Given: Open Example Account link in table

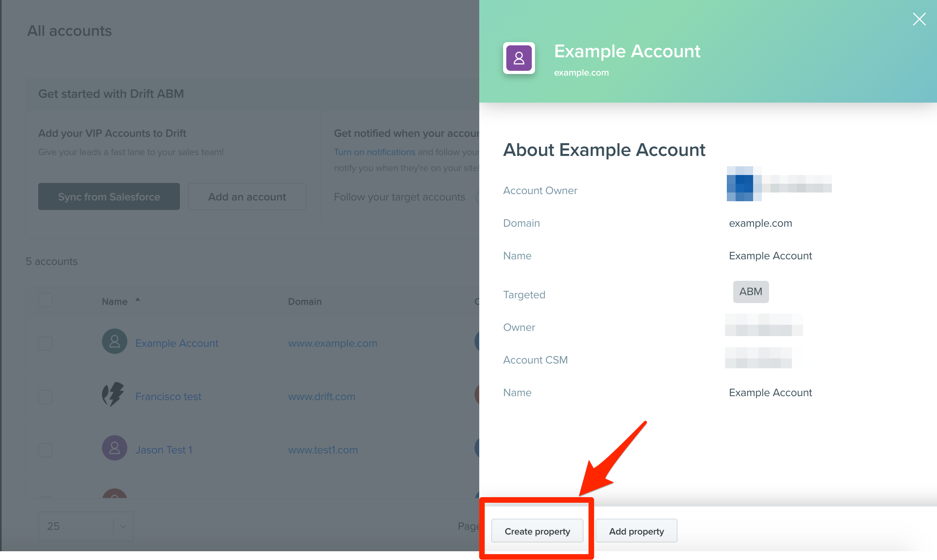Looking at the screenshot, I should point(177,343).
